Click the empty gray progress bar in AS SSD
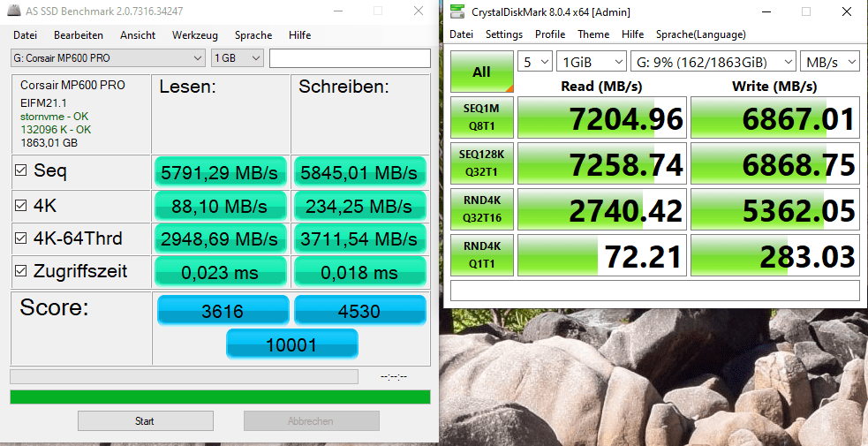This screenshot has width=868, height=446. 184,377
